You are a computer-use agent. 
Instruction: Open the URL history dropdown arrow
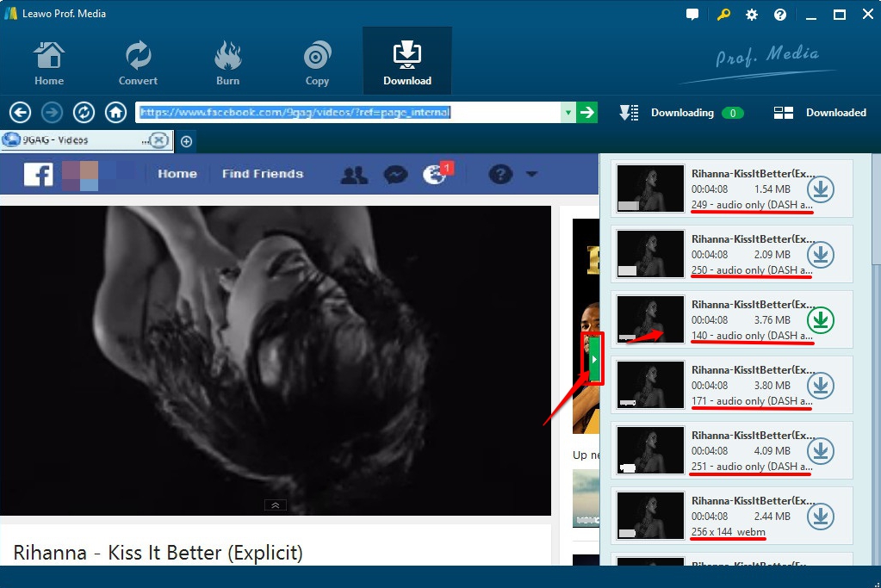click(x=568, y=113)
